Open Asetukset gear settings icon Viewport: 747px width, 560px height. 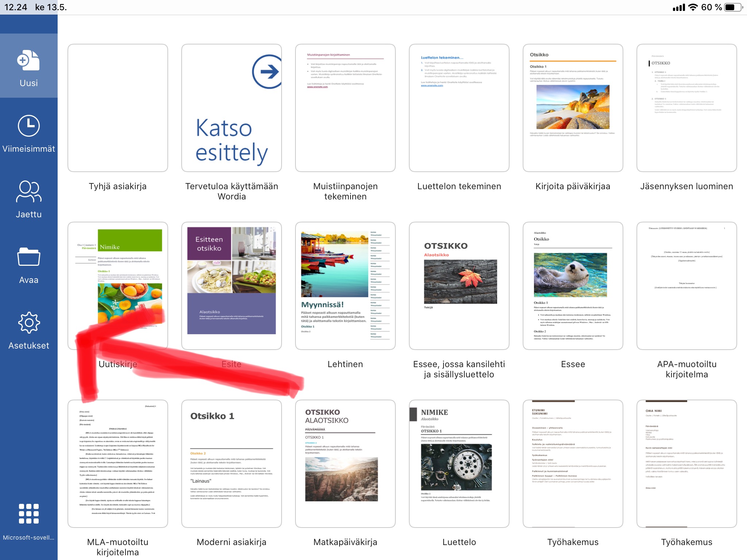click(28, 323)
